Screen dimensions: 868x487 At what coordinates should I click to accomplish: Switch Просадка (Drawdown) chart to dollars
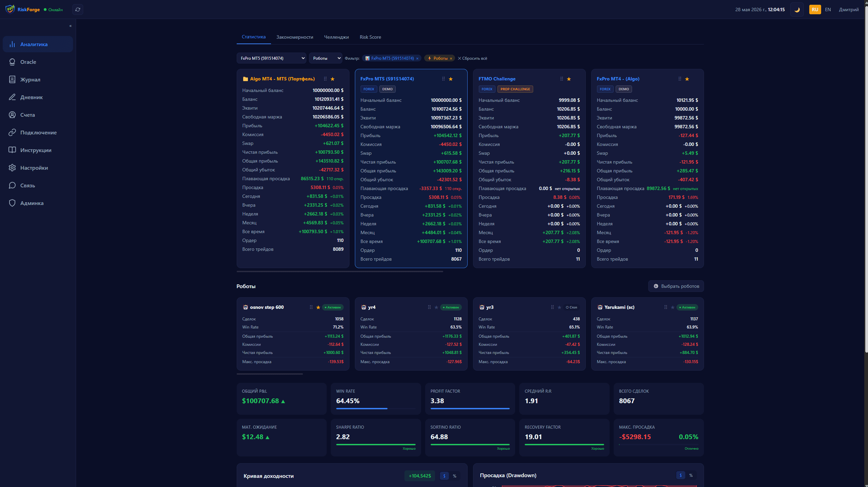[681, 475]
